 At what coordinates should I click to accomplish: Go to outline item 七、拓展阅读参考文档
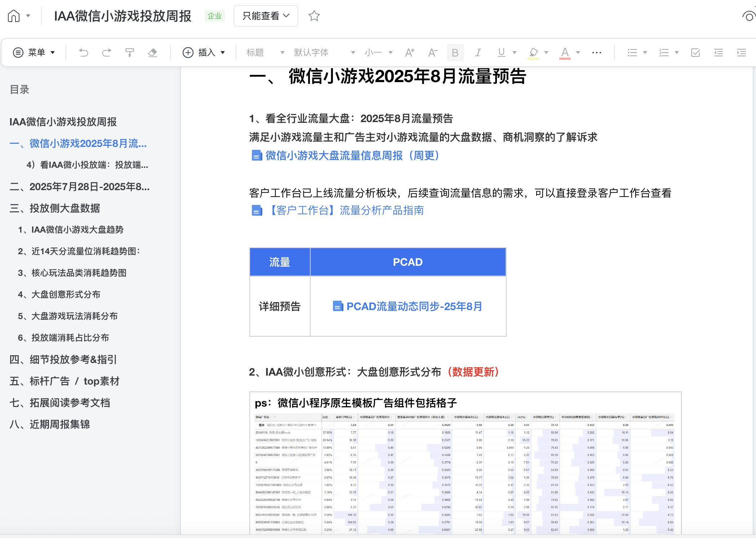[60, 403]
